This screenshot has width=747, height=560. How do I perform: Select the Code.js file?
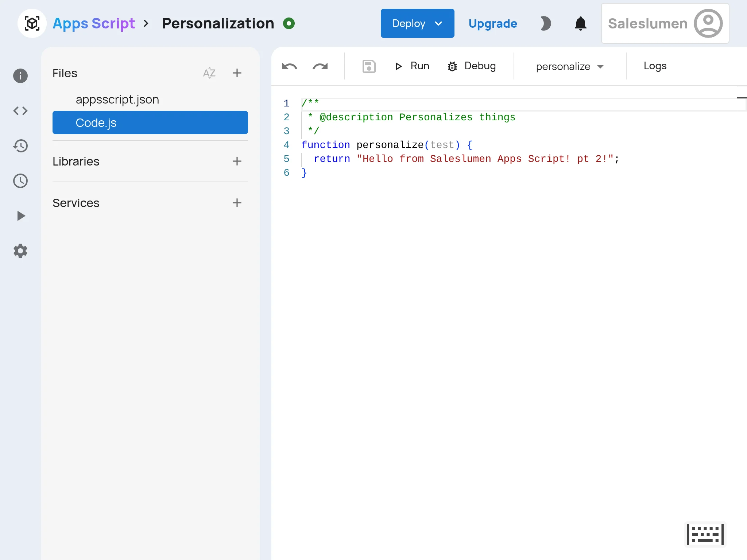[x=150, y=122]
